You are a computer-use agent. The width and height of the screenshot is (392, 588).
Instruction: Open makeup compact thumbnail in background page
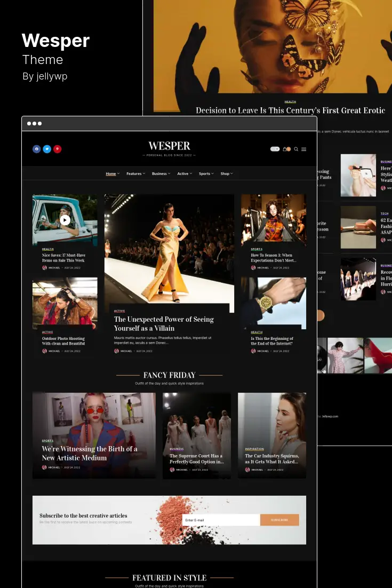358,227
